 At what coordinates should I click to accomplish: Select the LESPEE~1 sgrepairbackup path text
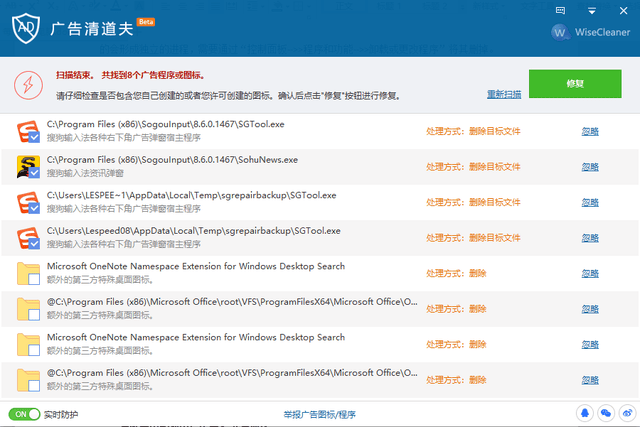191,195
